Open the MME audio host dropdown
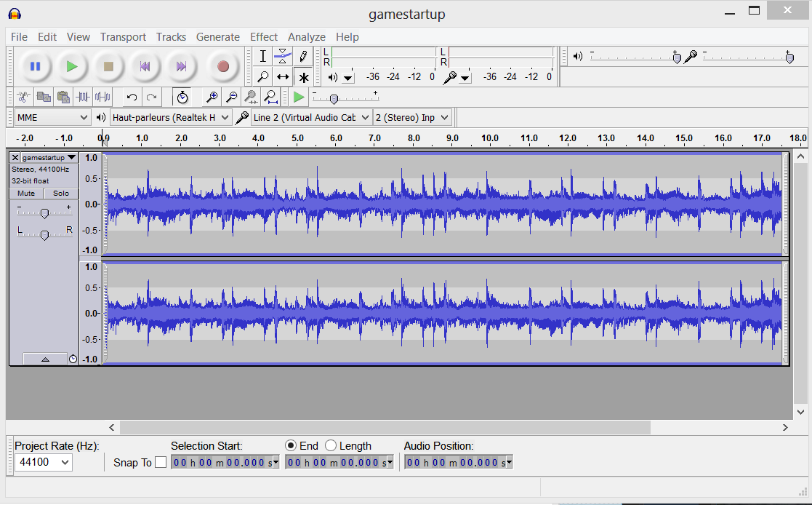 [x=52, y=118]
